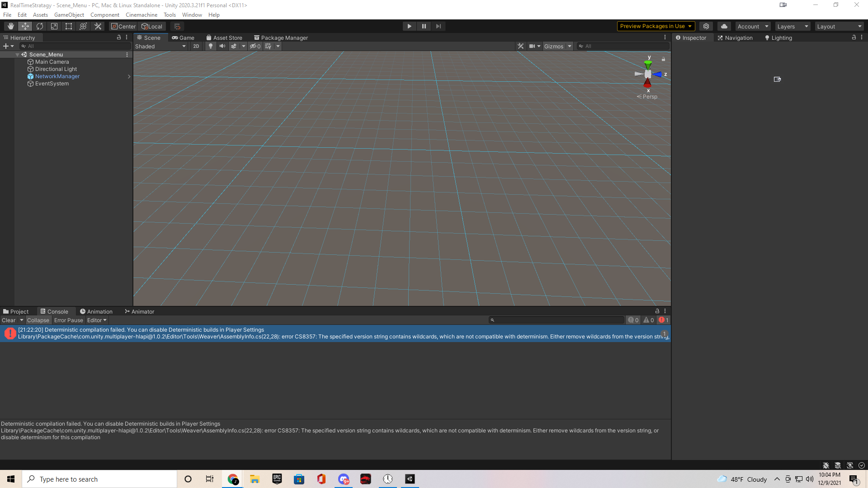Select NetworkManager in the Hierarchy
This screenshot has width=868, height=488.
point(57,76)
